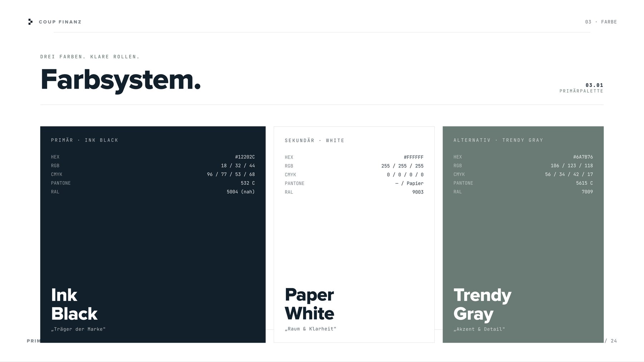This screenshot has width=644, height=362.
Task: Click the "PRIMÄRPALETTE" label
Action: click(x=581, y=91)
